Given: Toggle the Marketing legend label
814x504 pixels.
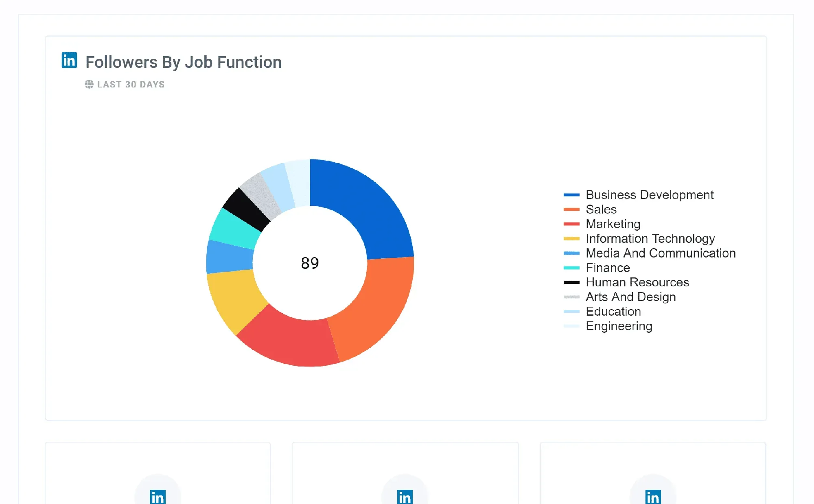Looking at the screenshot, I should (613, 224).
